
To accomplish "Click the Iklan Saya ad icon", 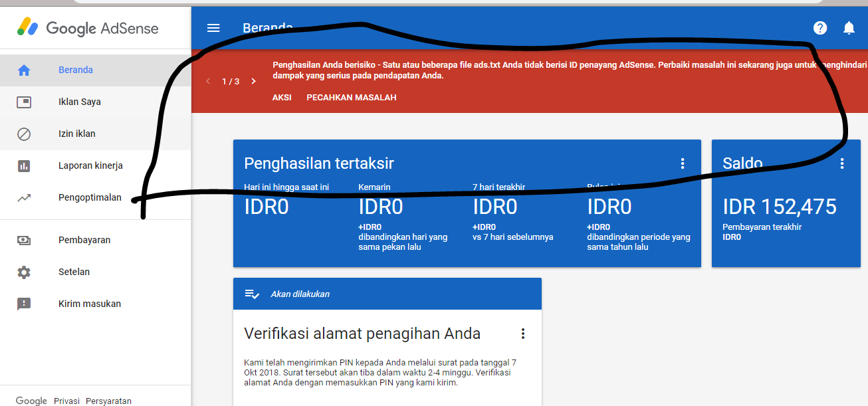I will click(x=24, y=102).
